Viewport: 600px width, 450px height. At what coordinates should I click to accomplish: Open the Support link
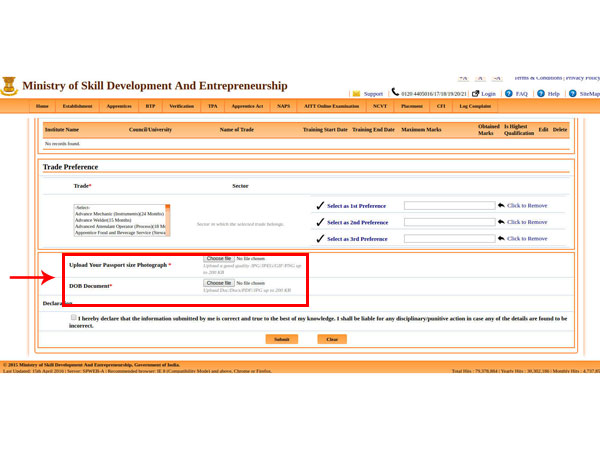tap(373, 94)
